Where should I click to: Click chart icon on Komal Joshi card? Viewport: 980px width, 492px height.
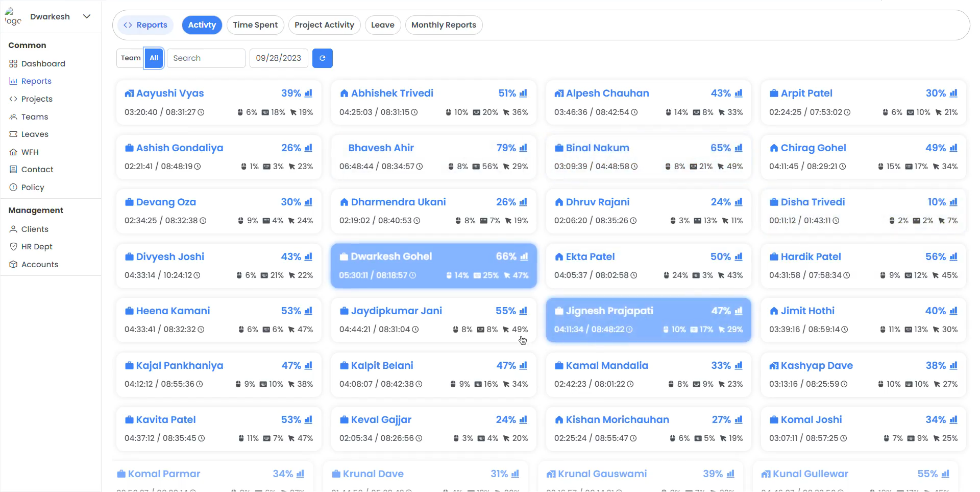pyautogui.click(x=953, y=419)
